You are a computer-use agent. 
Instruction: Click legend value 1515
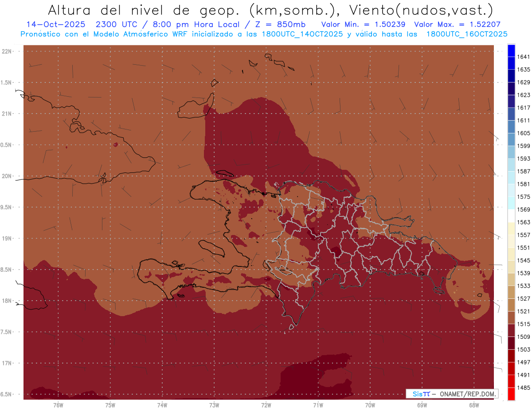coord(524,324)
